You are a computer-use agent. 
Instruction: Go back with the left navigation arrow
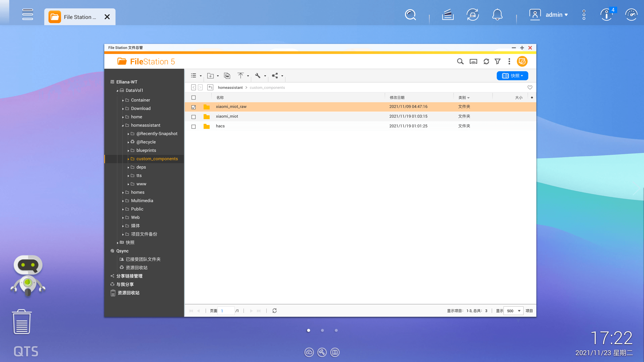coord(194,87)
